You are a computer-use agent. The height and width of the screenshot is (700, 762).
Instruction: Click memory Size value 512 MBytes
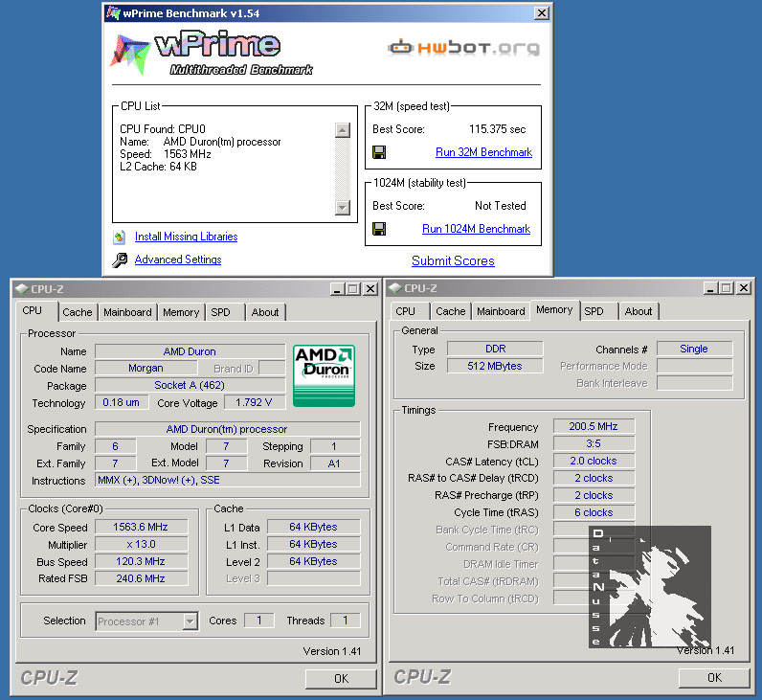click(x=495, y=366)
